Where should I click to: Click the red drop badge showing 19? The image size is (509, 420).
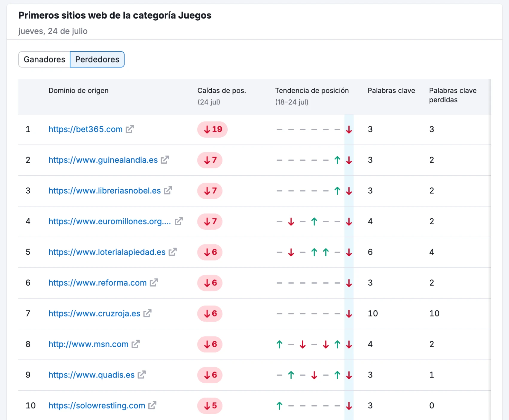212,130
